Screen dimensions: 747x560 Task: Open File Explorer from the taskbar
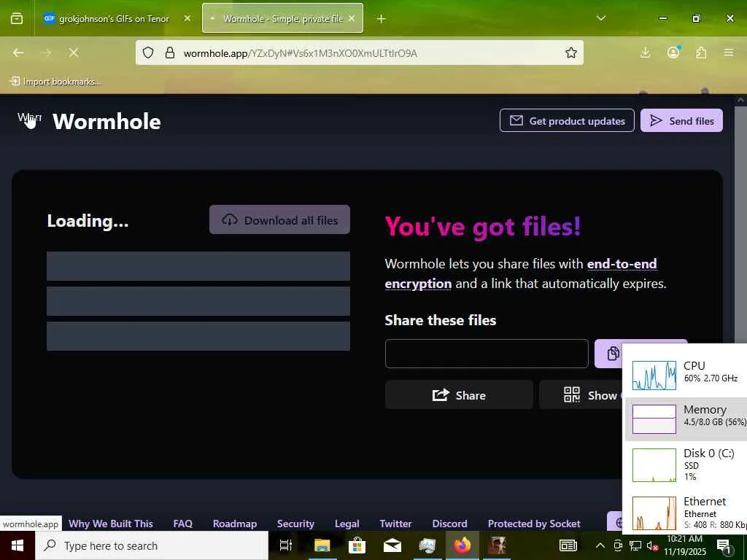322,545
